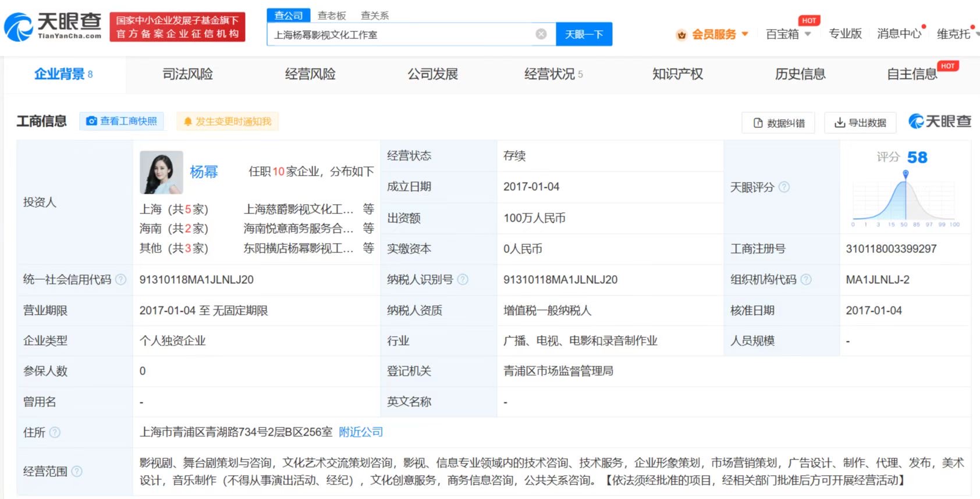
Task: Click the crown icon beside 会员服务
Action: point(681,35)
